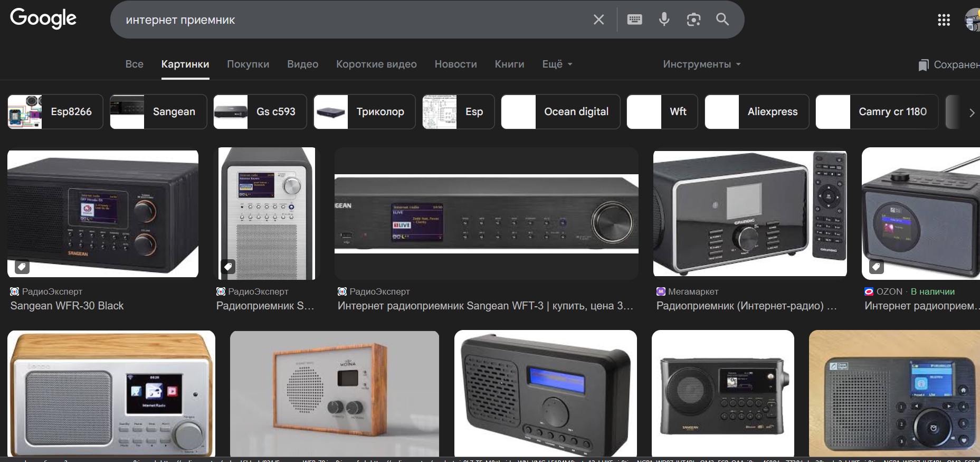Show more filter chips with right arrow
The image size is (980, 462).
pyautogui.click(x=972, y=112)
